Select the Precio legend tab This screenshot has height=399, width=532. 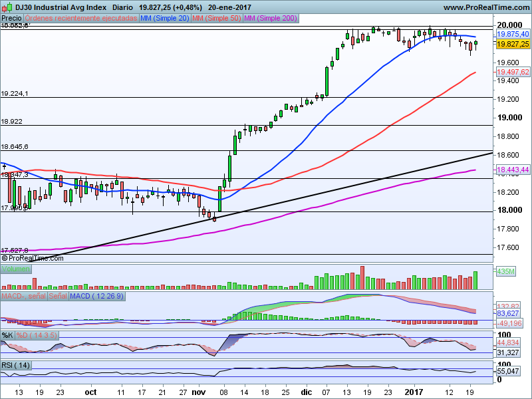tap(12, 19)
